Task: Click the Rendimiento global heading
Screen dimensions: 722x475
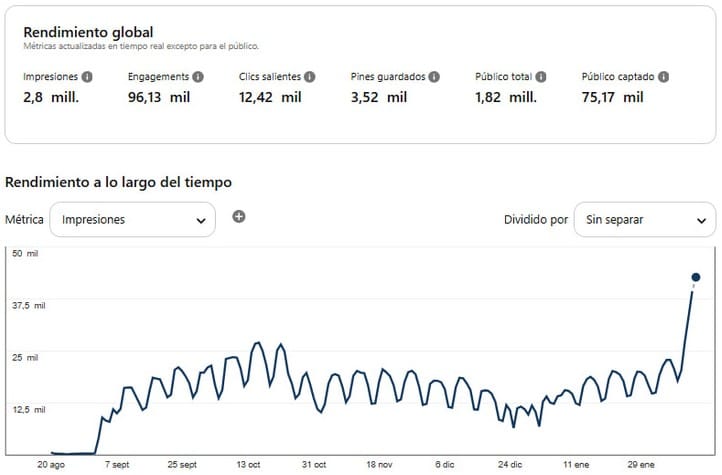Action: click(x=88, y=33)
